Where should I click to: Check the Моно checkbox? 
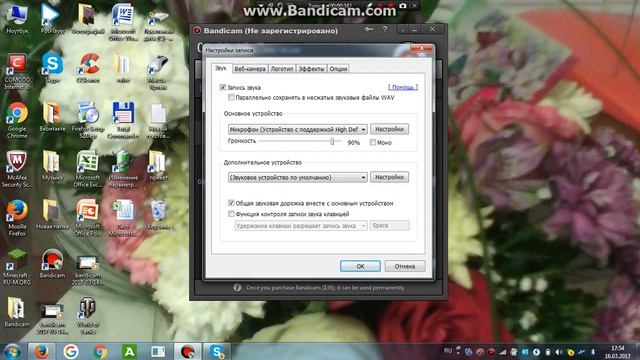click(373, 142)
